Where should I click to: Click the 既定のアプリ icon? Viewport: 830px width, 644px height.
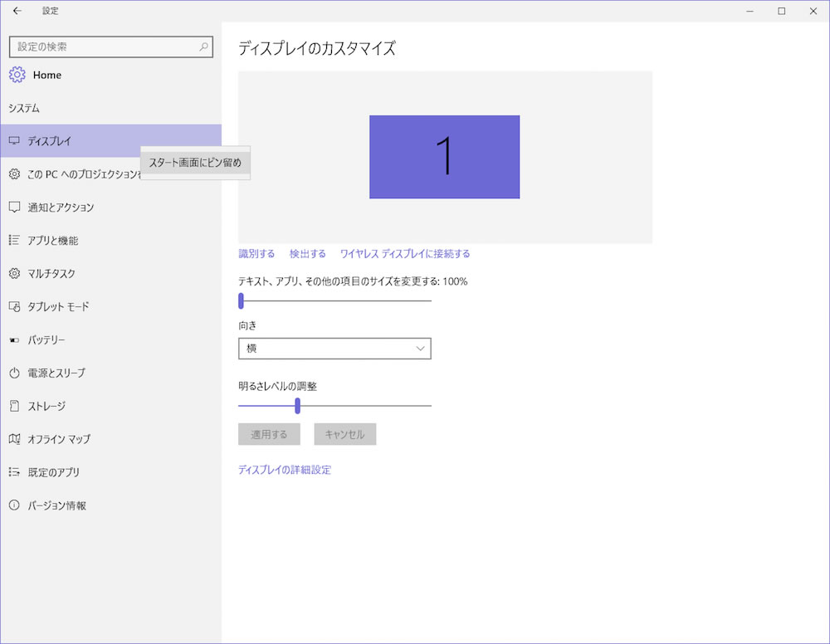pos(14,472)
